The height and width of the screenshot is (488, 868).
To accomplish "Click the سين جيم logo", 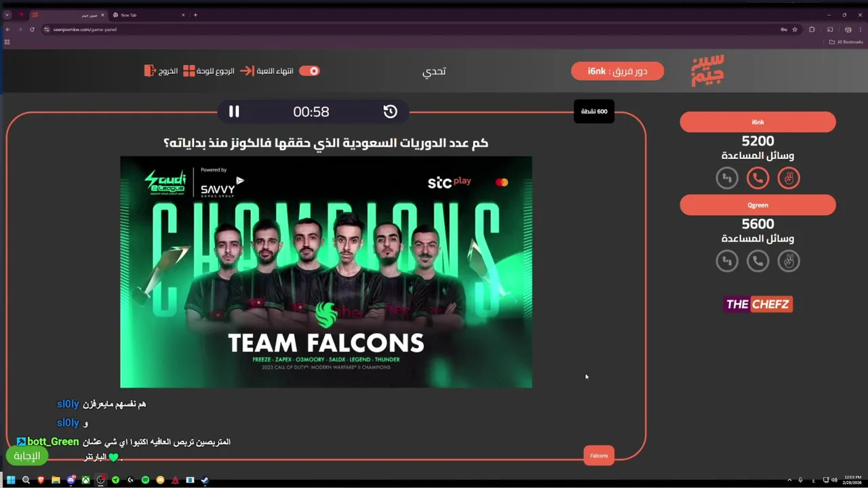I will [707, 70].
